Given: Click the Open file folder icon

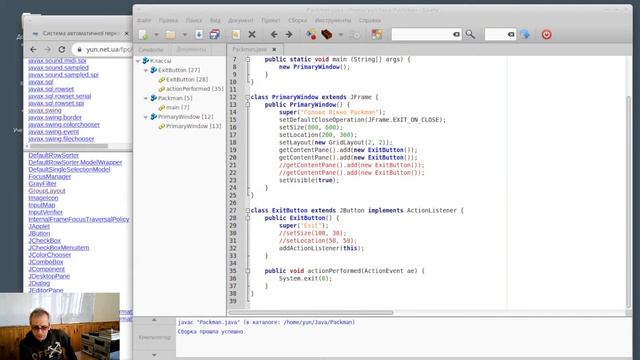Looking at the screenshot, I should 171,35.
